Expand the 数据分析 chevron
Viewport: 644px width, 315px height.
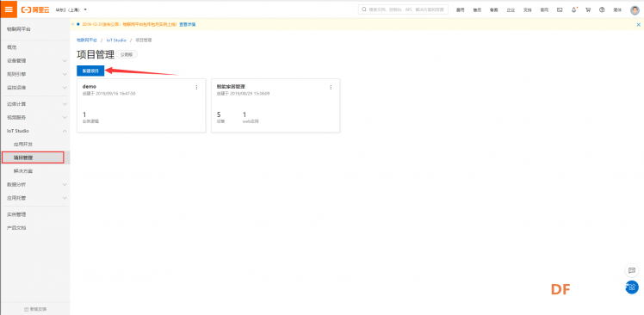click(65, 184)
